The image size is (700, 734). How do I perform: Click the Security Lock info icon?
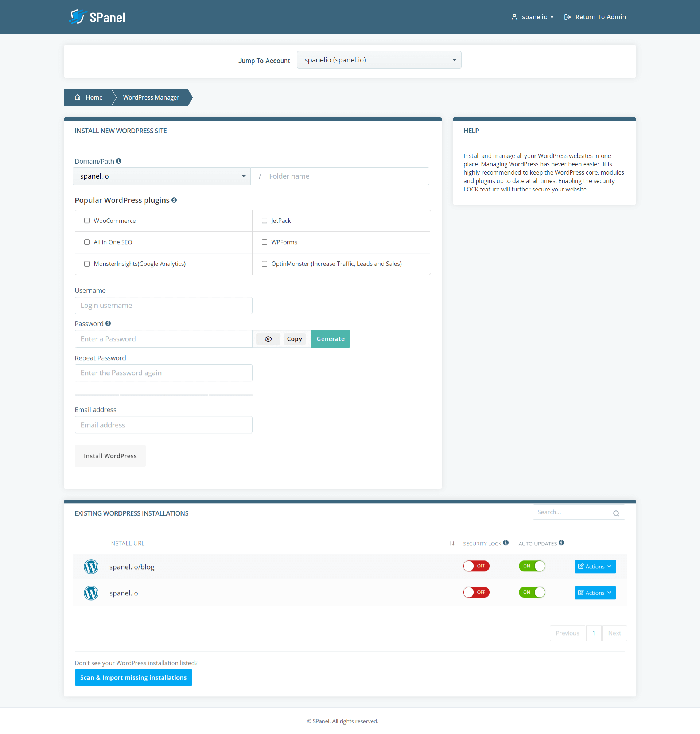click(506, 543)
